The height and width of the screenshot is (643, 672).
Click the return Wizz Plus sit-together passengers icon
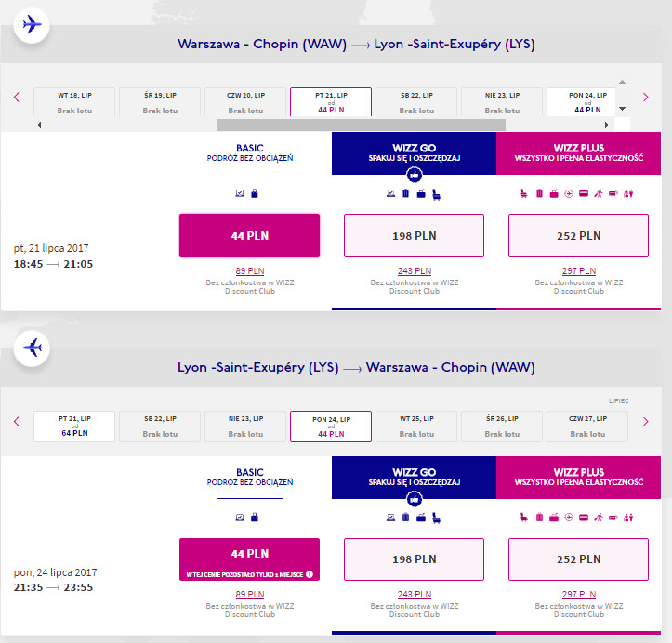point(628,518)
